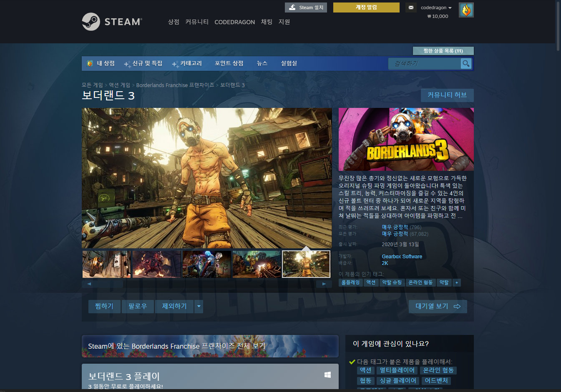The height and width of the screenshot is (392, 561).
Task: Select the 액션 popular tag
Action: point(371,282)
